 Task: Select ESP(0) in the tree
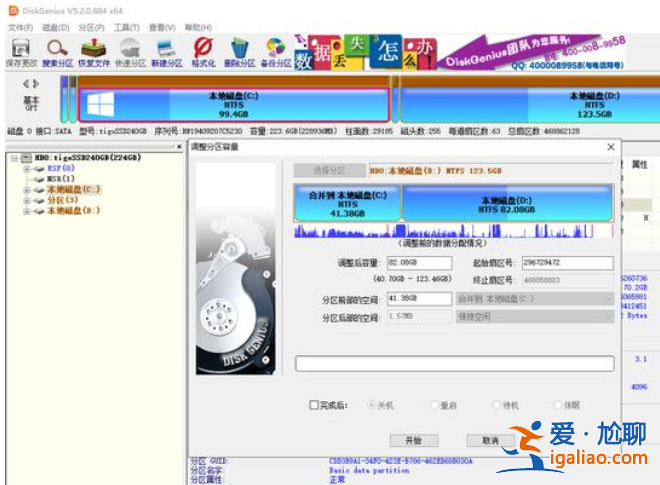61,168
